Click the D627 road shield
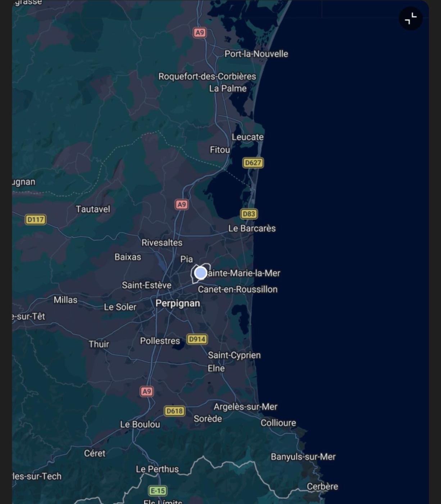 (x=253, y=163)
